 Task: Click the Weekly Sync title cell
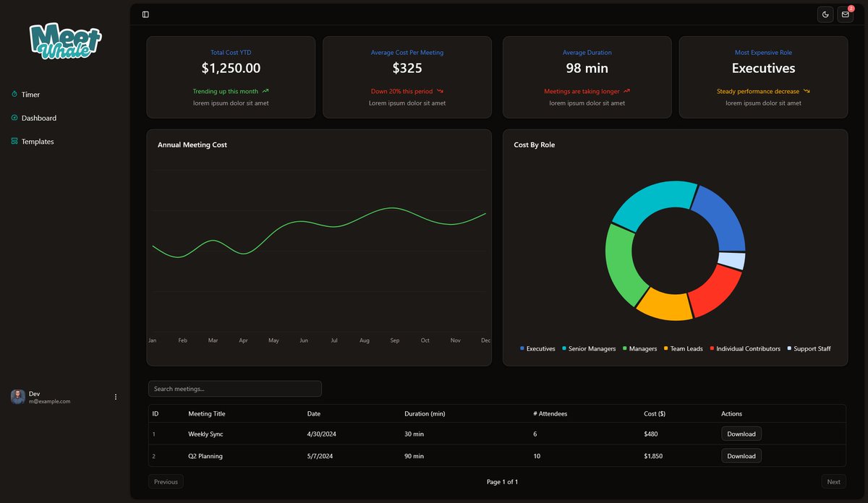206,434
